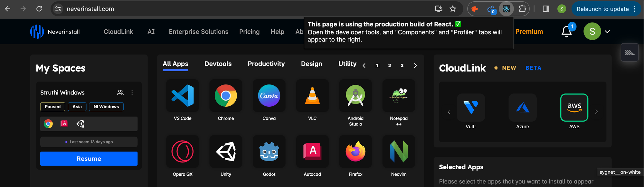Select the Azure cloud provider

(523, 108)
